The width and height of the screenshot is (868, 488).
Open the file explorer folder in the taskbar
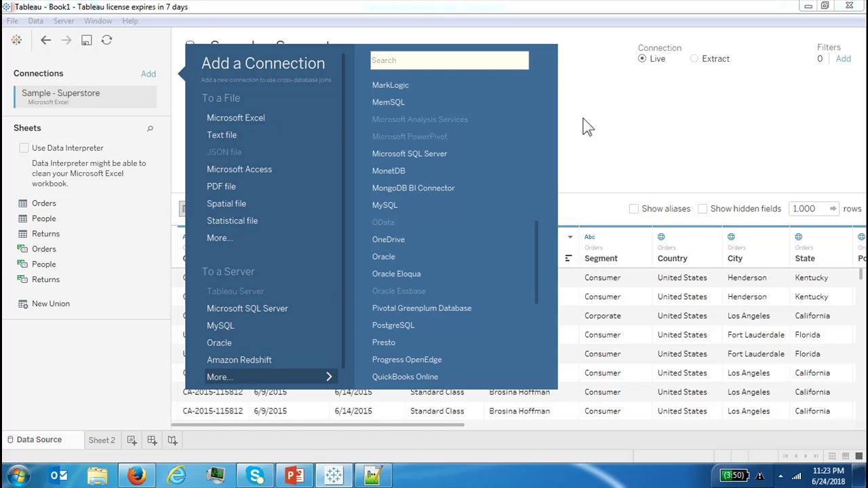point(98,476)
